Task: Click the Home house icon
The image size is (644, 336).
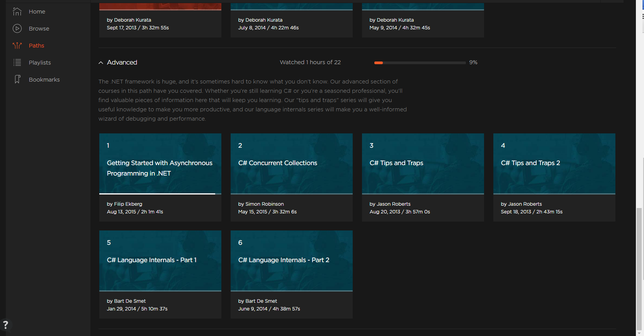Action: tap(17, 12)
